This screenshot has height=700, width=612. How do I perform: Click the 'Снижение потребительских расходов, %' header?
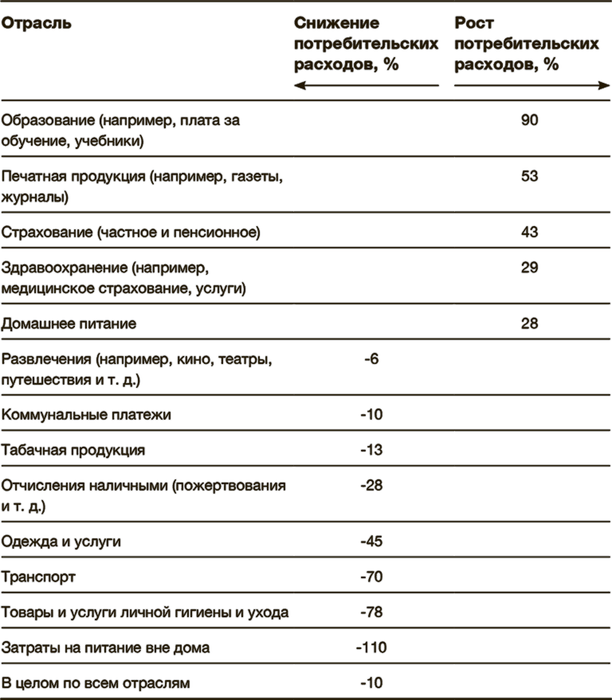[366, 45]
